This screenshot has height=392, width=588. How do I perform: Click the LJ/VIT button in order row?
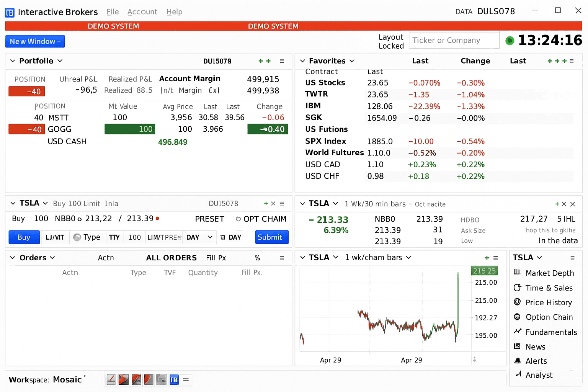click(55, 237)
